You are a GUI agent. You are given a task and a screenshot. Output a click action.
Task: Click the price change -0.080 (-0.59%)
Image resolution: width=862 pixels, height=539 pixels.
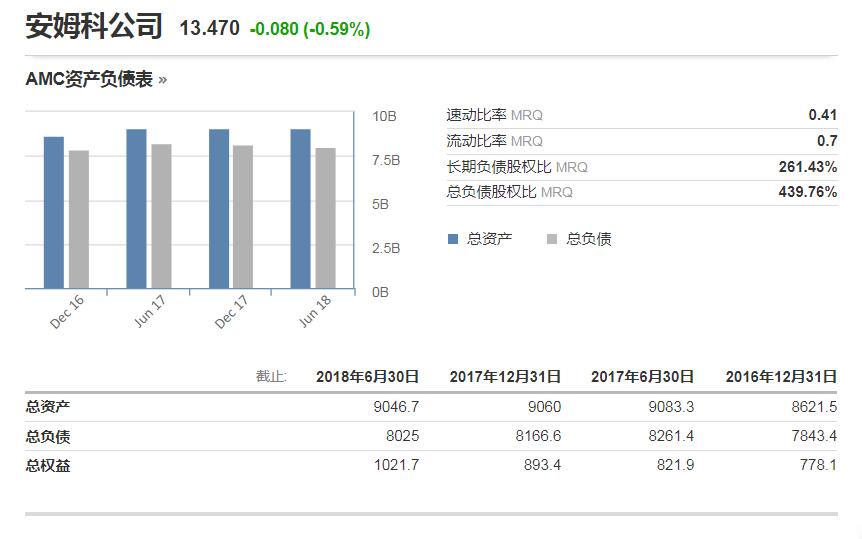point(310,29)
